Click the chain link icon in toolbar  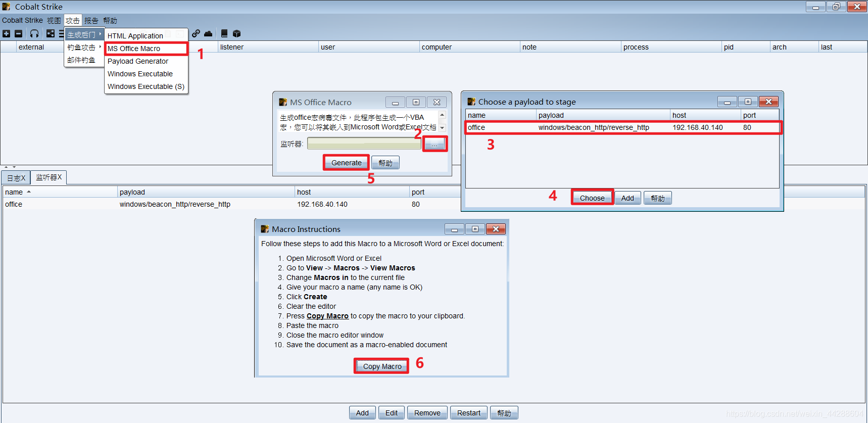[x=196, y=34]
